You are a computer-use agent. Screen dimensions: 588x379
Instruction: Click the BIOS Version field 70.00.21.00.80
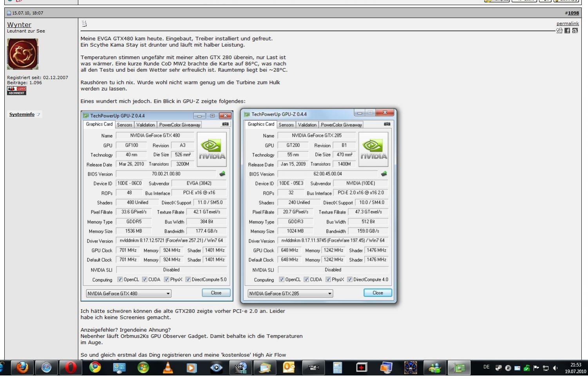tap(166, 174)
